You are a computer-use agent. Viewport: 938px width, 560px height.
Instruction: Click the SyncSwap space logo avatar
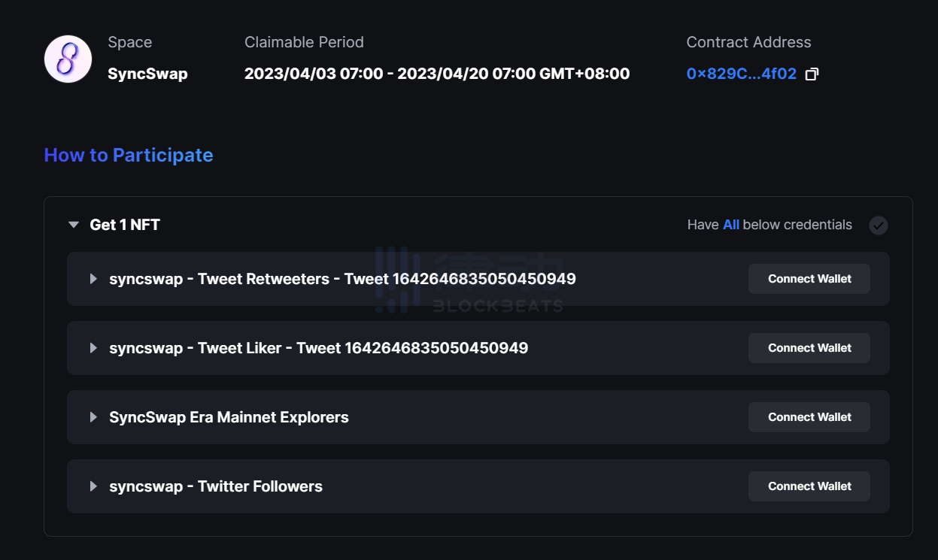[68, 59]
